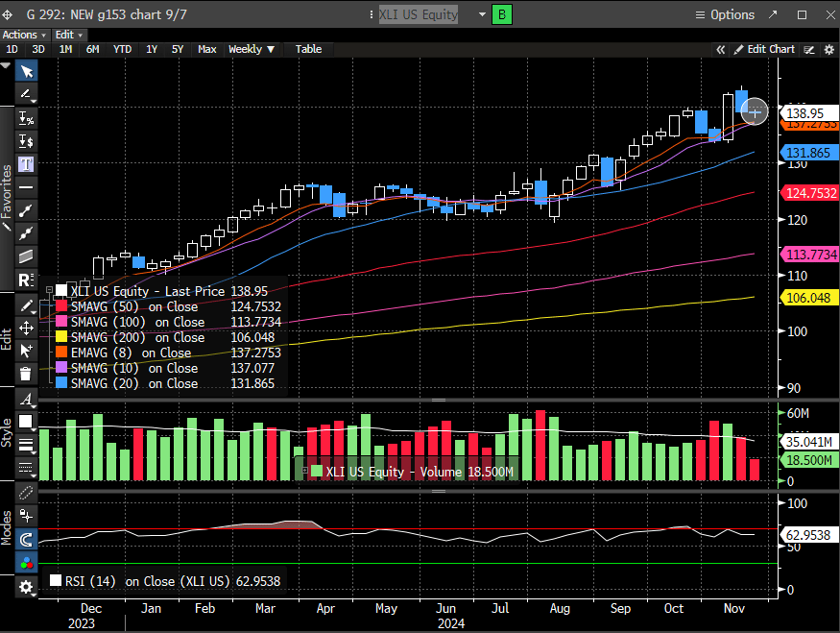Select the multi-select cursor-plus tool

click(26, 351)
